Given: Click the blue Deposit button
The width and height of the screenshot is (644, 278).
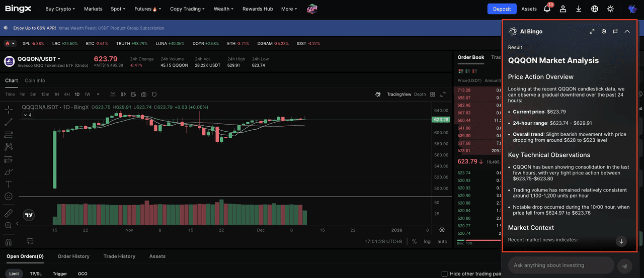Looking at the screenshot, I should (502, 9).
